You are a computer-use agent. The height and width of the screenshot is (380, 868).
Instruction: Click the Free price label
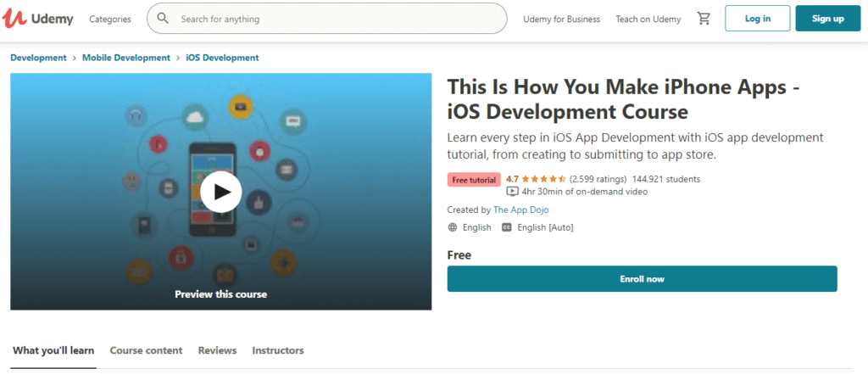coord(459,255)
